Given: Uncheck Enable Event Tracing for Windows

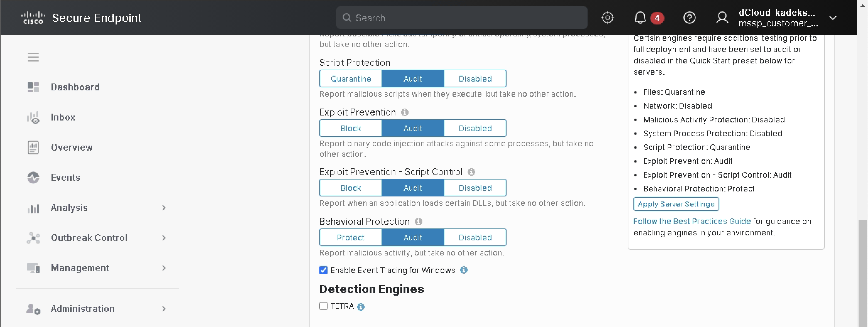Looking at the screenshot, I should [323, 270].
